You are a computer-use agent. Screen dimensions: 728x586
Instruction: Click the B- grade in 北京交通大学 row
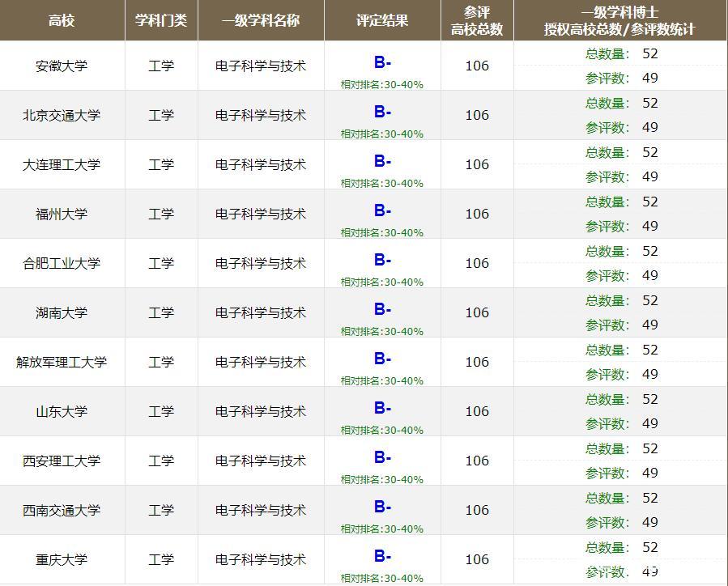(382, 112)
